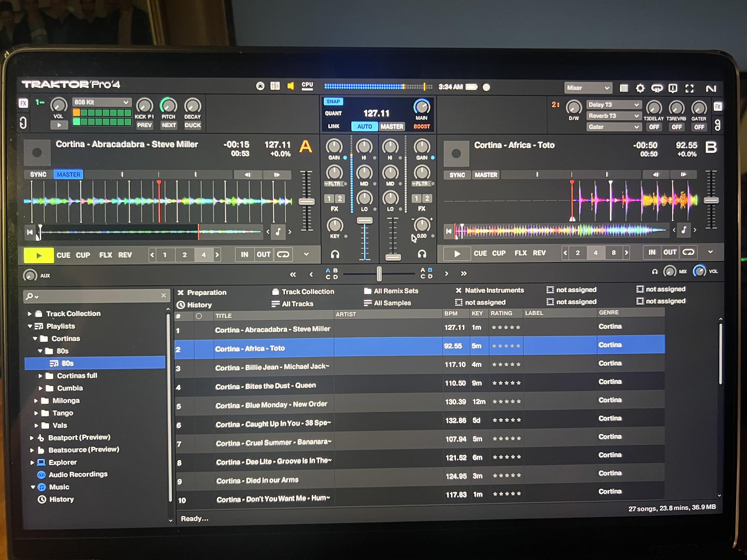Image resolution: width=747 pixels, height=560 pixels.
Task: Open Preferences with the gear icon
Action: (640, 88)
